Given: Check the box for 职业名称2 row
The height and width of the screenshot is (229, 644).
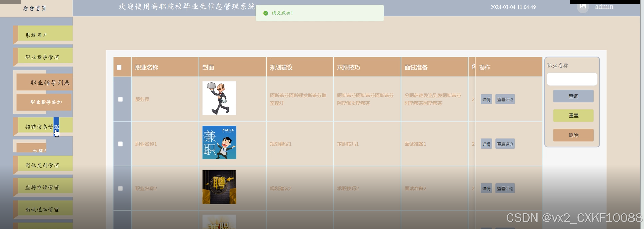Looking at the screenshot, I should click(120, 188).
